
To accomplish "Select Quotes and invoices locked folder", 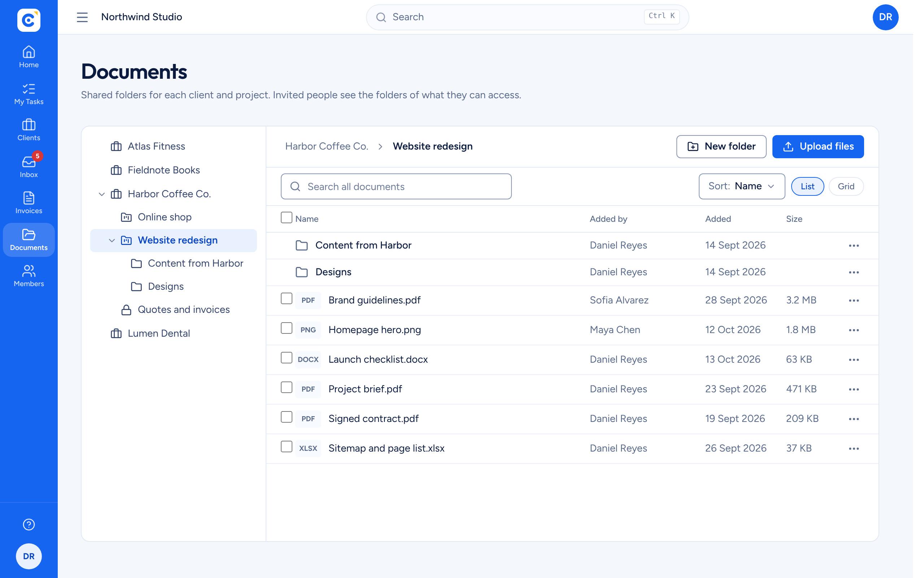I will coord(173,310).
